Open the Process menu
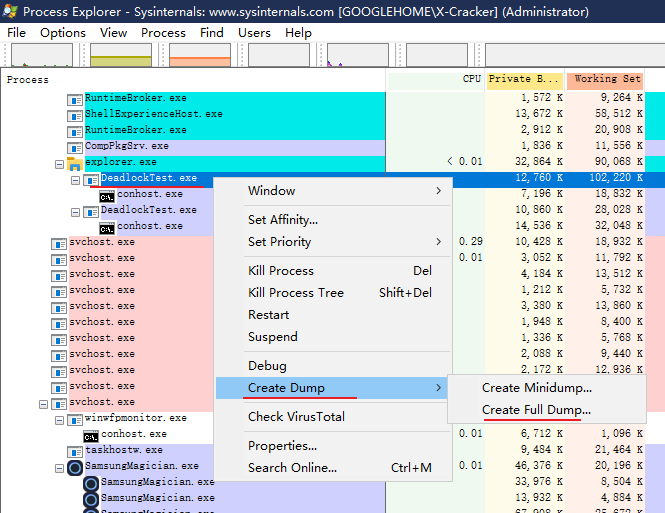Screen dimensions: 665x513 [163, 33]
